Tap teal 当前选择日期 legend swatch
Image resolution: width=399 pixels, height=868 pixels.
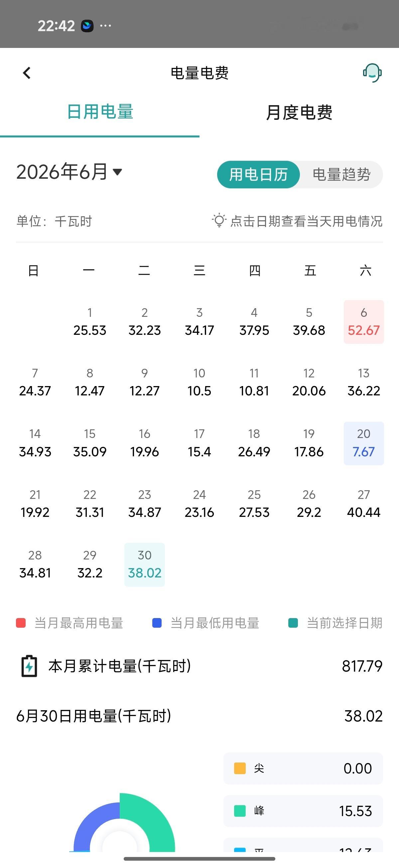pyautogui.click(x=293, y=623)
